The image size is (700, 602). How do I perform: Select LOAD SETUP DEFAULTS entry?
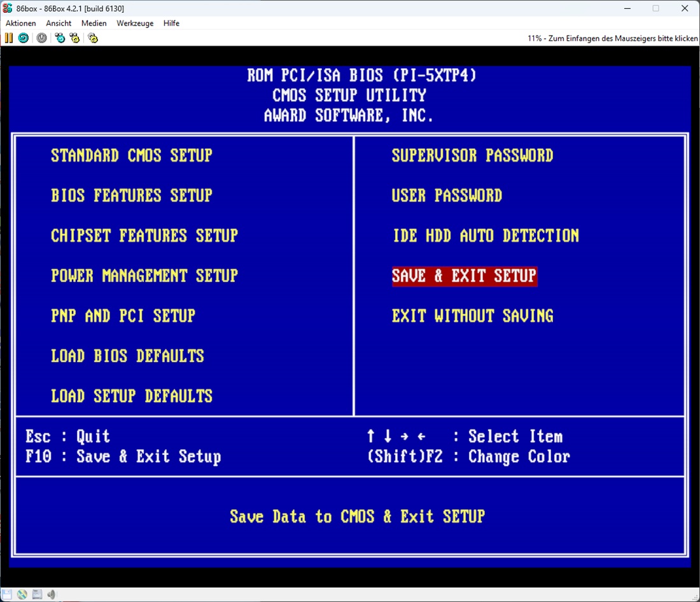[x=132, y=396]
